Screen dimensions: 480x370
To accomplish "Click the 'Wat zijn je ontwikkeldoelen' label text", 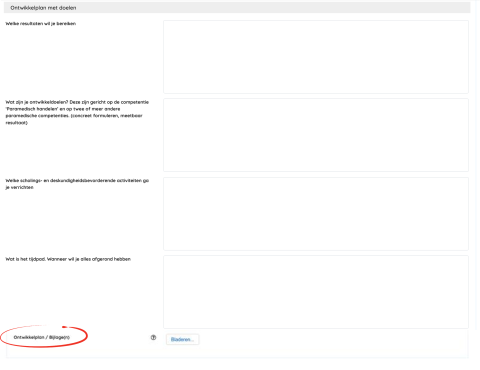I will click(x=77, y=112).
